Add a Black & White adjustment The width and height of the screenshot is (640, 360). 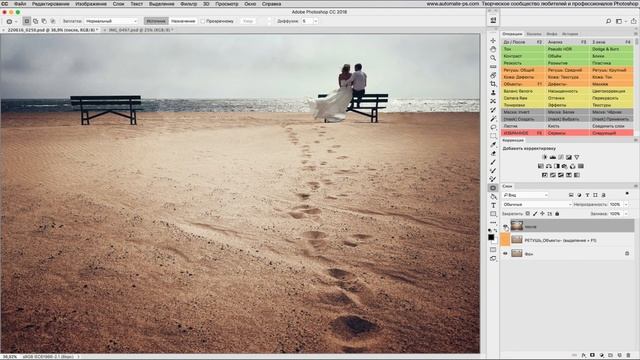click(556, 166)
